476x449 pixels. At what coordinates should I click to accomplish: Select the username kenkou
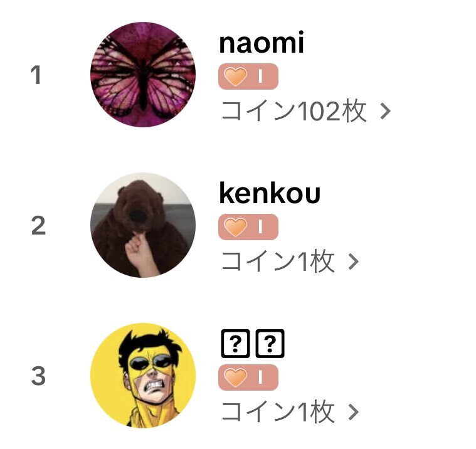pyautogui.click(x=270, y=193)
